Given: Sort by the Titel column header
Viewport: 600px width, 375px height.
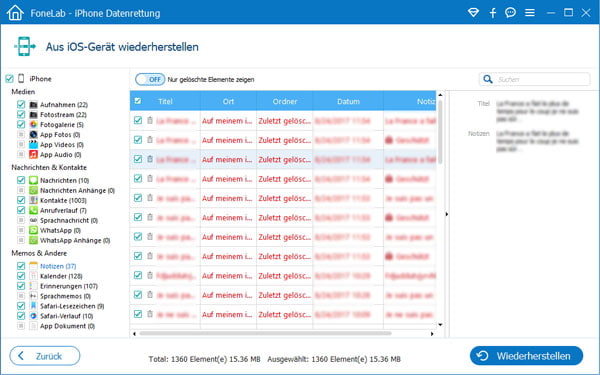Looking at the screenshot, I should click(x=165, y=101).
